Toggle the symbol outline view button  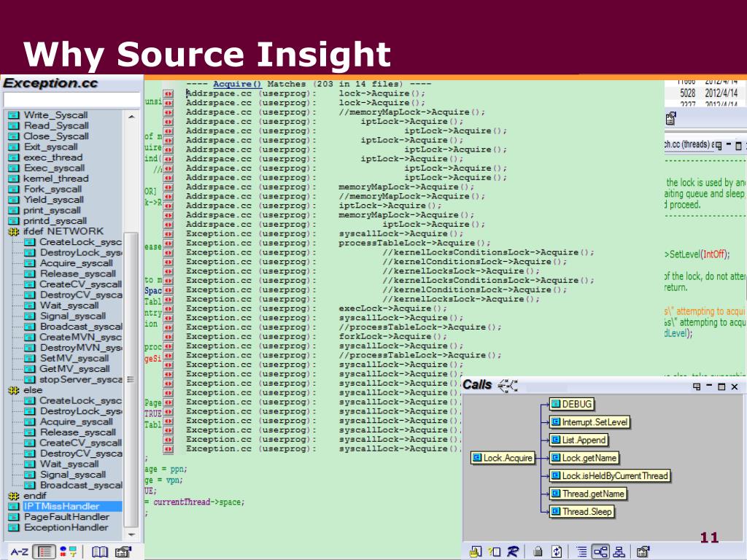click(x=44, y=552)
